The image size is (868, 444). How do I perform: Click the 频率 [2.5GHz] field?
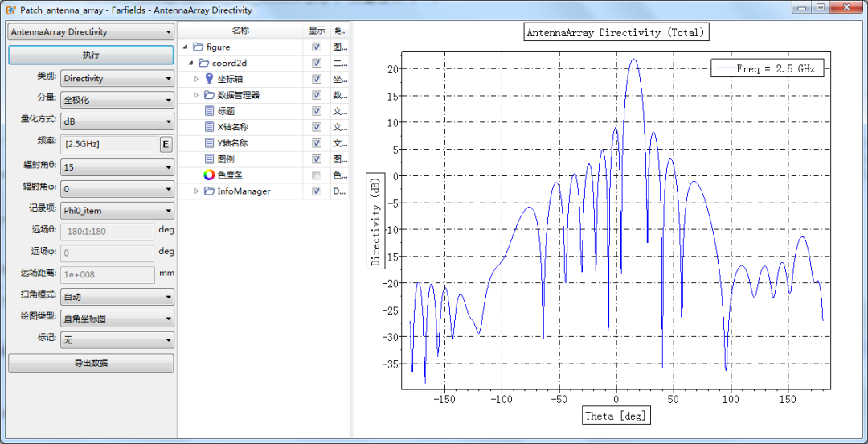[110, 144]
